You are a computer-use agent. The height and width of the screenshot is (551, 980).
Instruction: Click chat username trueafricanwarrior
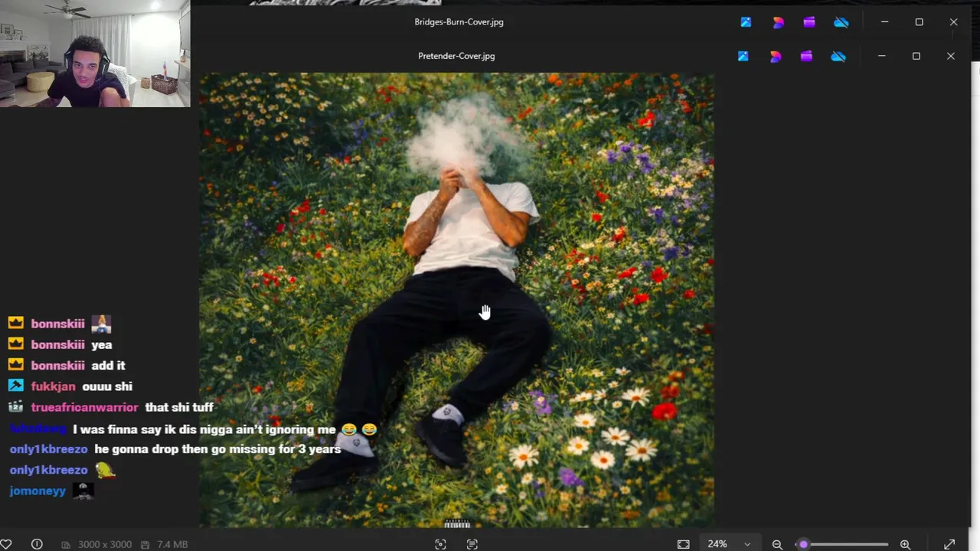(84, 407)
